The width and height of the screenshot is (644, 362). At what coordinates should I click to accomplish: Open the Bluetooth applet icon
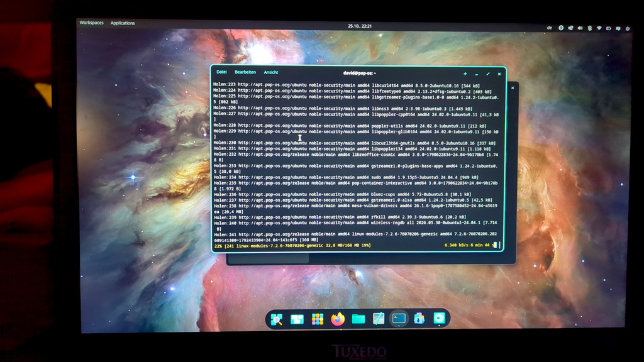pos(589,28)
